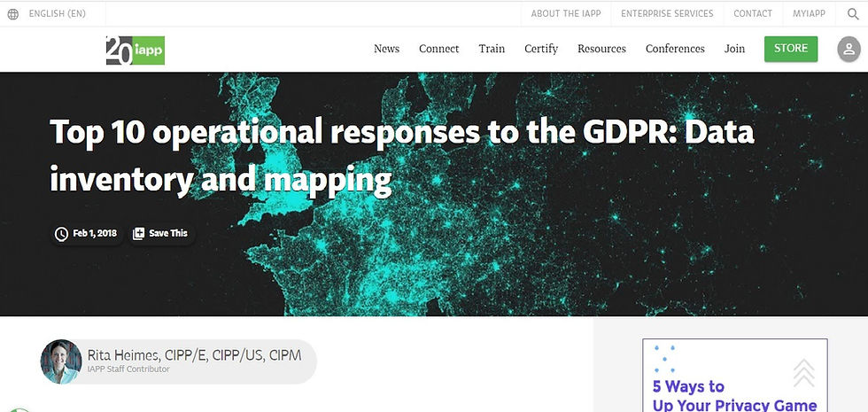Open the user profile avatar icon
The image size is (868, 412).
(849, 50)
